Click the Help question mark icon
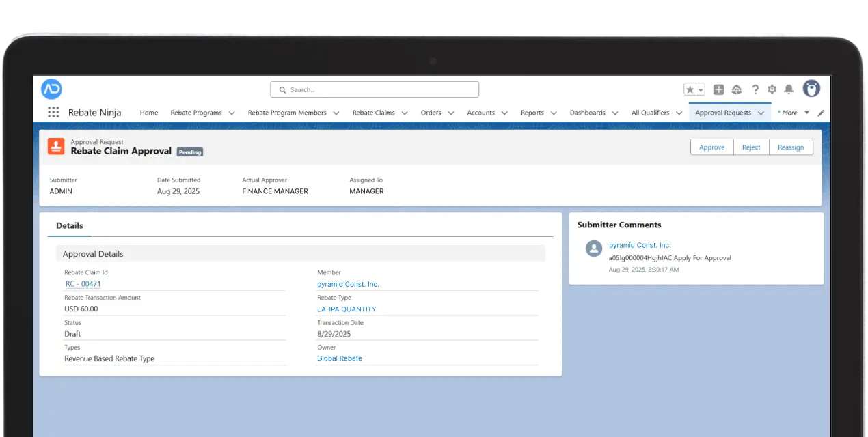 755,89
